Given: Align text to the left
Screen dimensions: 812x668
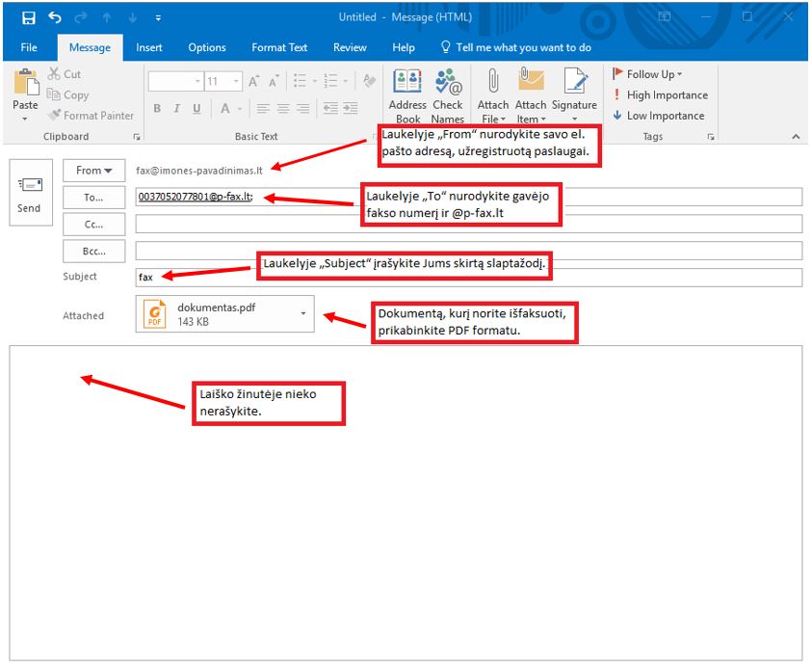Looking at the screenshot, I should 263,108.
